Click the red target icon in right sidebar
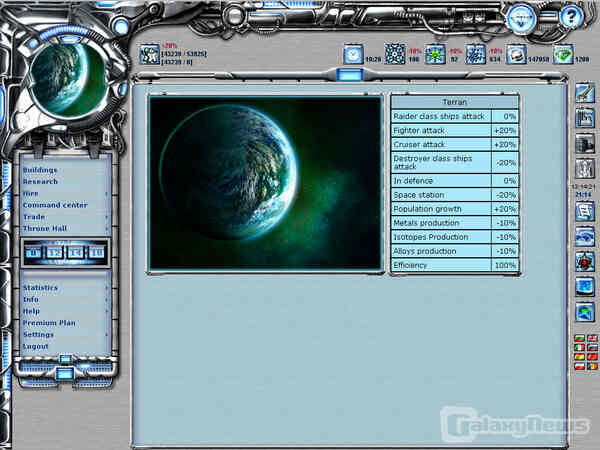Viewport: 600px width, 450px height. (585, 261)
